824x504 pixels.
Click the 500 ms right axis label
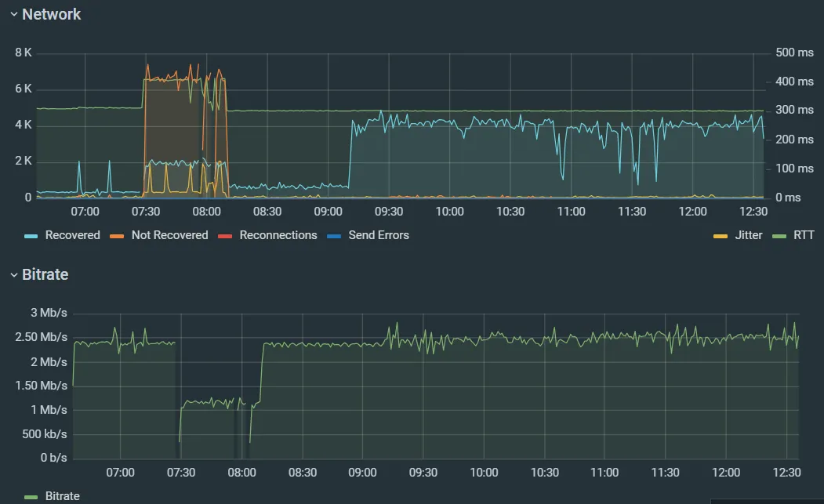pos(794,53)
